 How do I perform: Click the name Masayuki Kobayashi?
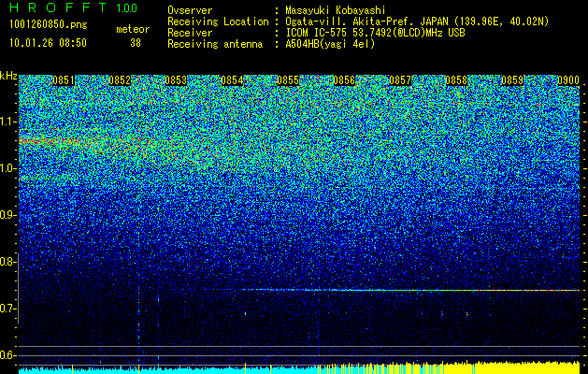pyautogui.click(x=336, y=11)
